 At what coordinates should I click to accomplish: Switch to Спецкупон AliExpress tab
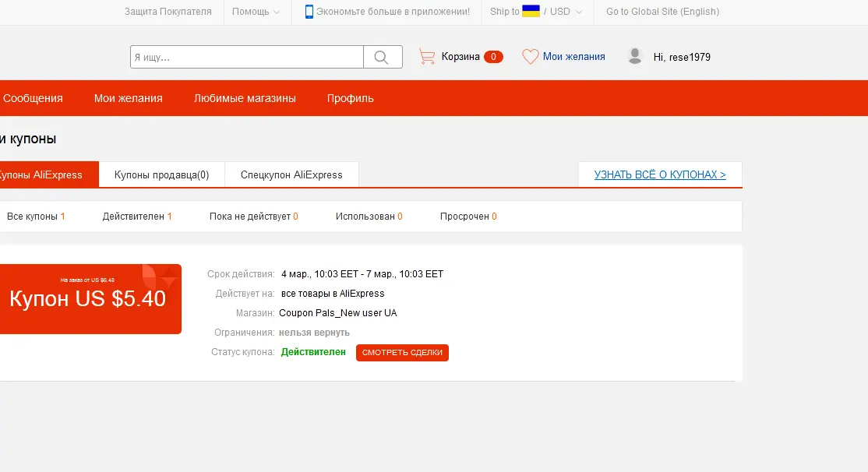pos(291,174)
